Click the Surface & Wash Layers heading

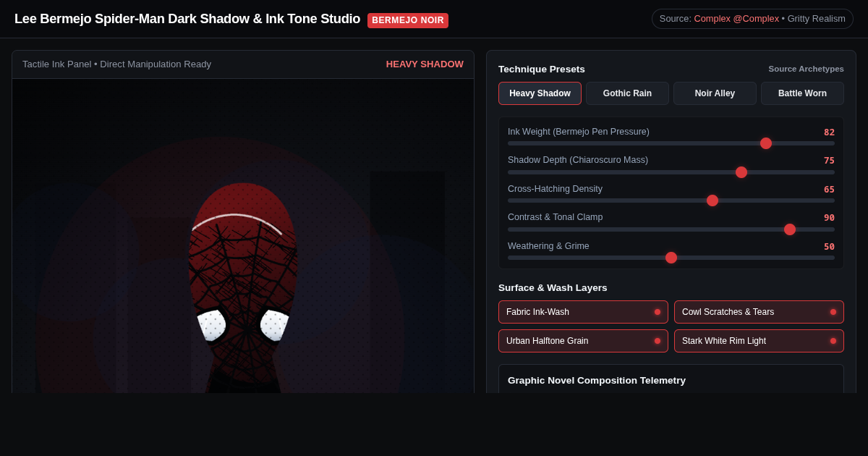553,288
